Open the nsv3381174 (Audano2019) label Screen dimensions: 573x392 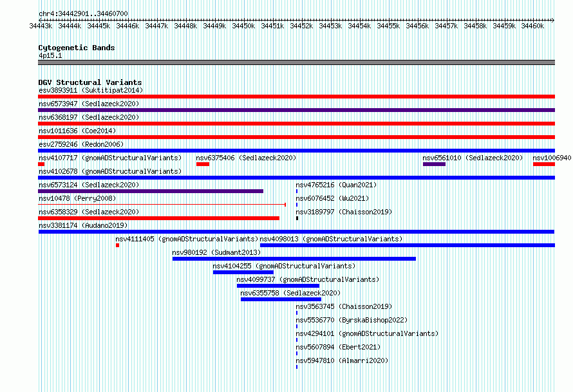pos(83,225)
